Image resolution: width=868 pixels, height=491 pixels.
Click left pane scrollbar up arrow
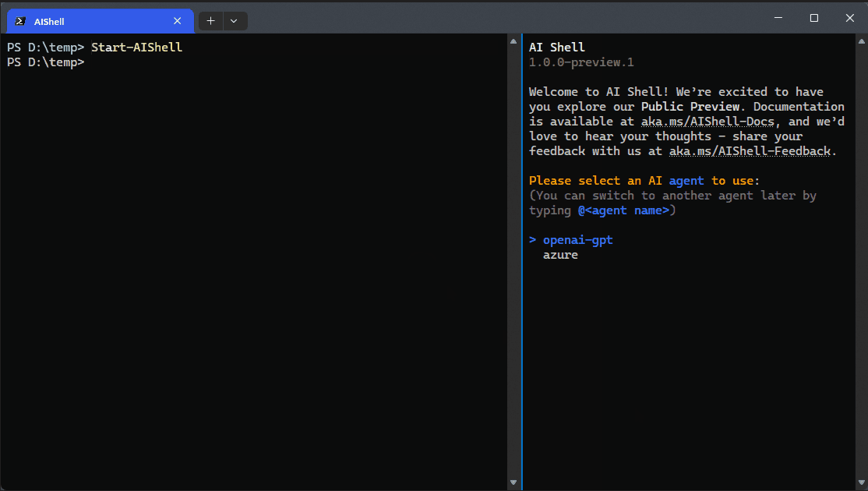(x=513, y=41)
